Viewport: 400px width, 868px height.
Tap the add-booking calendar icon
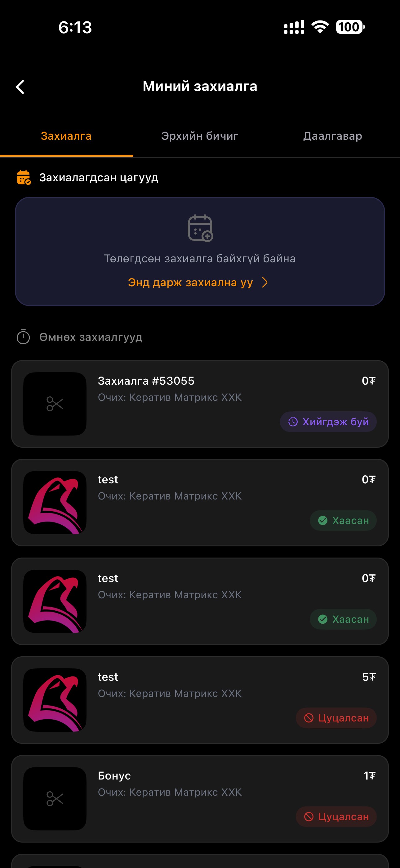(200, 228)
